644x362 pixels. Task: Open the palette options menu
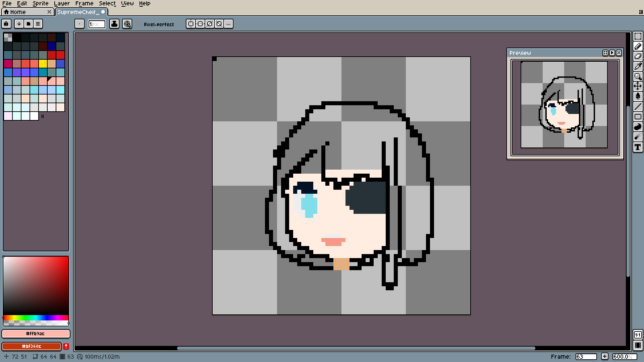[x=38, y=24]
